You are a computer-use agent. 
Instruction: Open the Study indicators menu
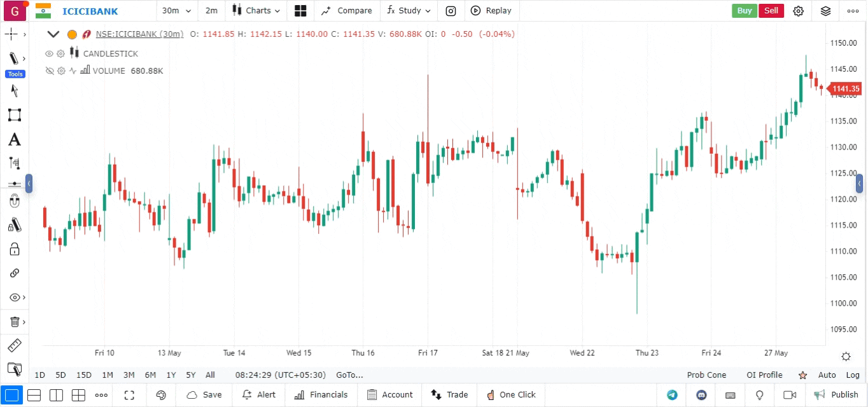[409, 11]
